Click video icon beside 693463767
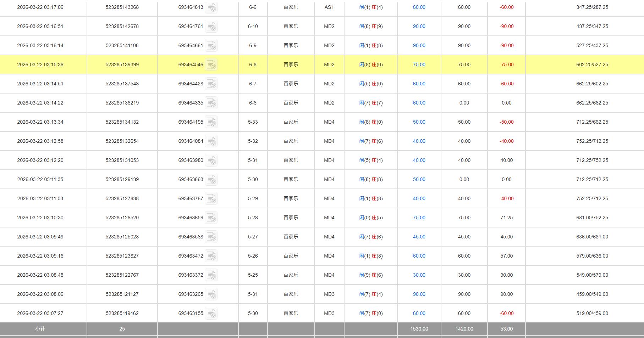644x338 pixels. (211, 199)
